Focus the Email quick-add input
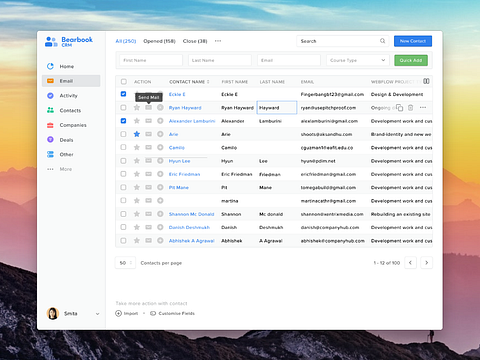Image resolution: width=480 pixels, height=360 pixels. [x=289, y=60]
